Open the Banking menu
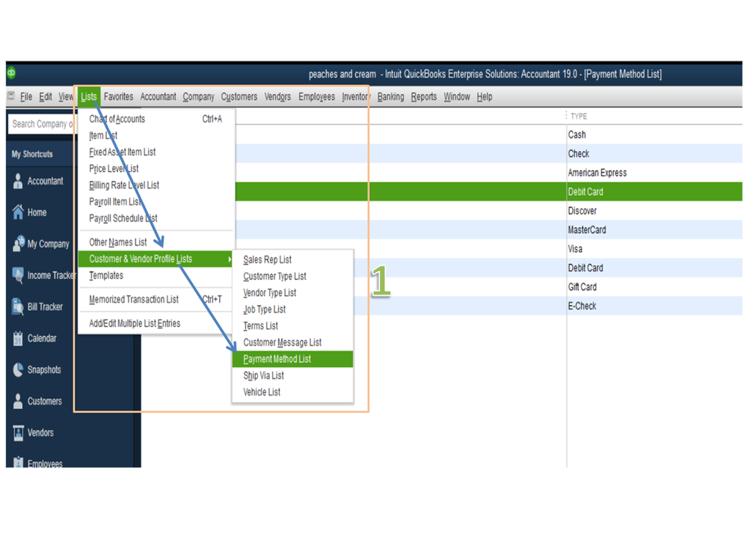747x560 pixels. click(390, 96)
